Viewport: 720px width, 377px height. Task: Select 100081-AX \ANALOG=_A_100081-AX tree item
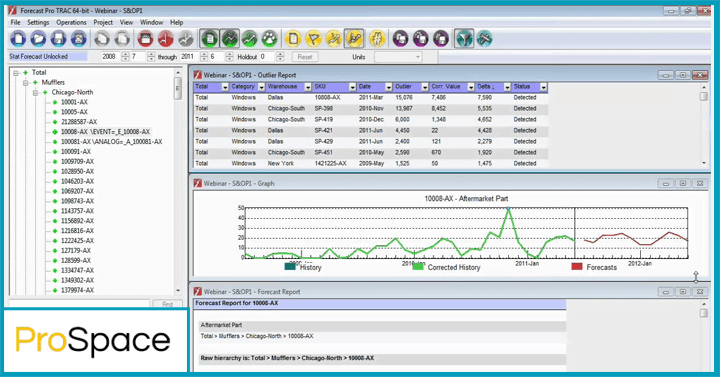(112, 141)
